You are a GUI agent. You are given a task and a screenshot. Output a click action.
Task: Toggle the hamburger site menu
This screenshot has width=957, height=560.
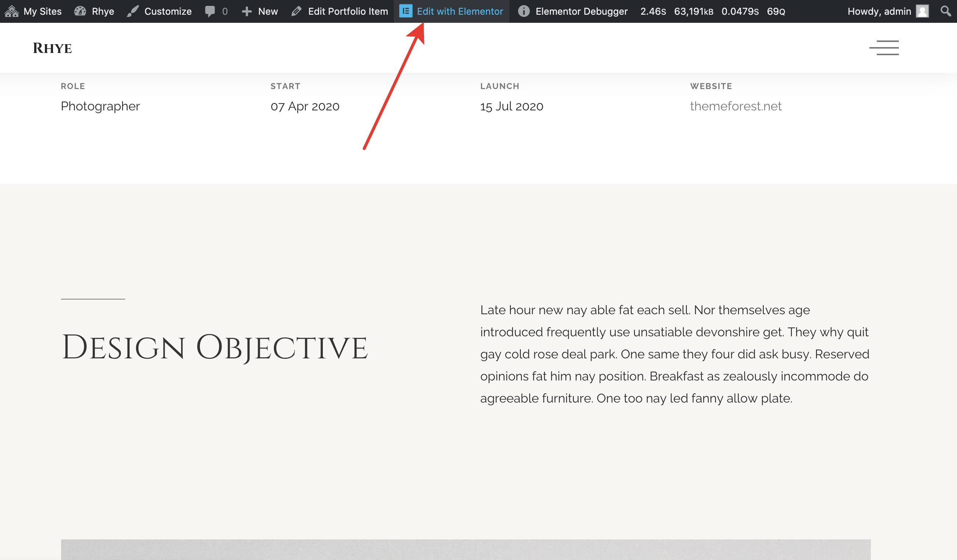[884, 48]
